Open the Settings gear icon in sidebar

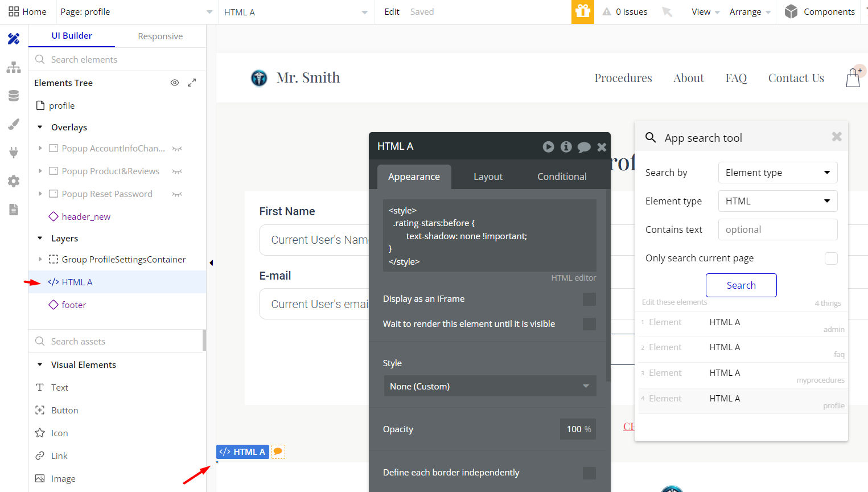pyautogui.click(x=14, y=181)
